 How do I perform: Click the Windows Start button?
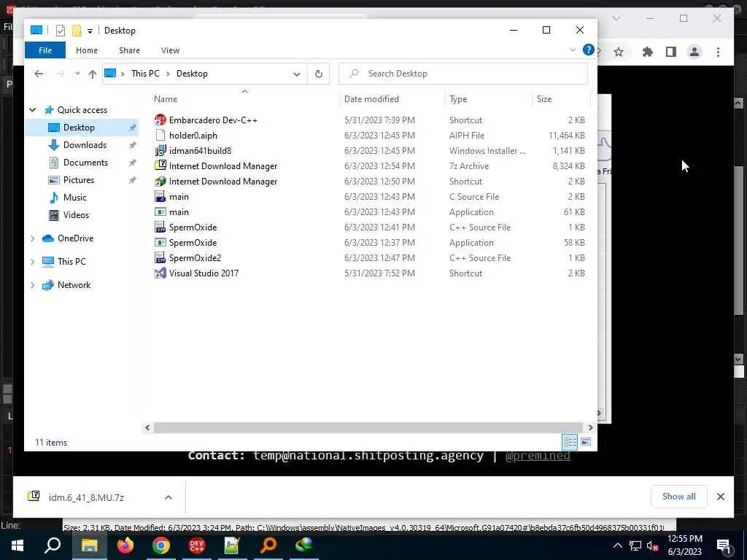(x=18, y=545)
